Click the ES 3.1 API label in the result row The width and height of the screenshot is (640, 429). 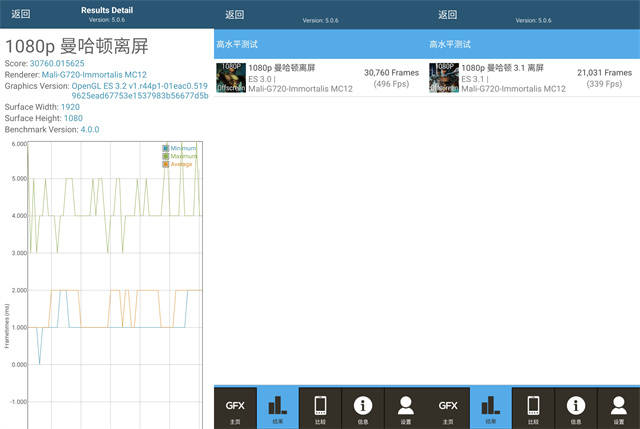(x=473, y=79)
